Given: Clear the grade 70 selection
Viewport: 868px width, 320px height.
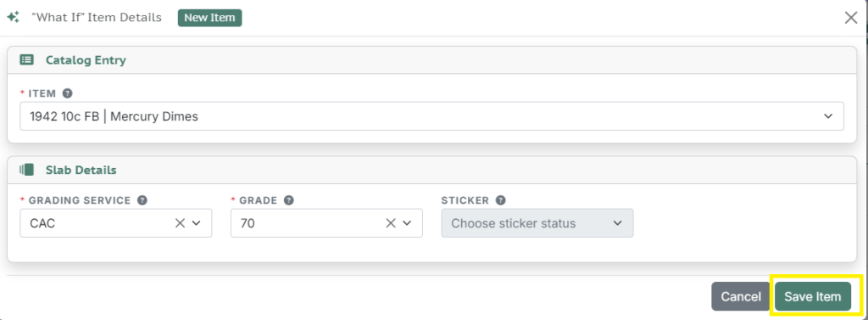Looking at the screenshot, I should click(391, 223).
